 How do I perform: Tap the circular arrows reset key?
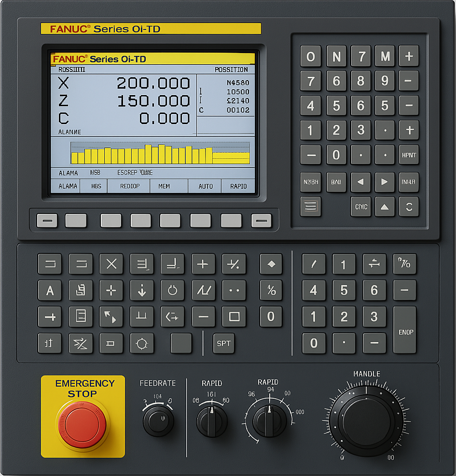point(409,207)
